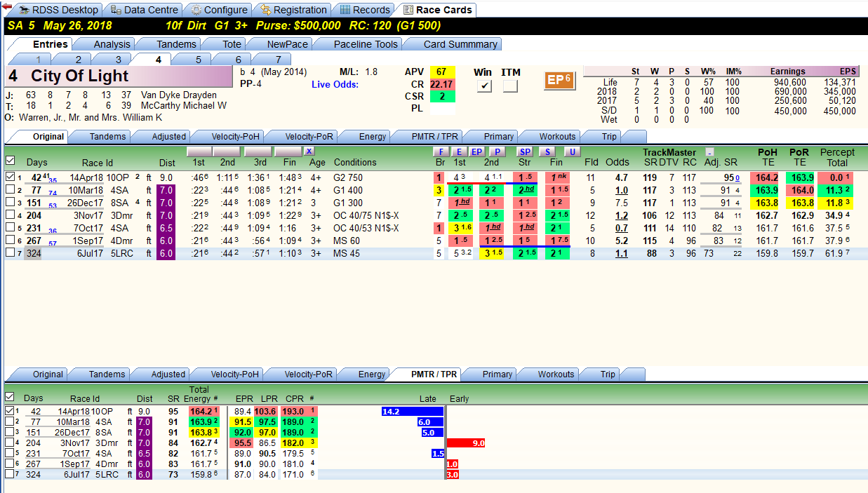The width and height of the screenshot is (868, 493).
Task: Click the yellow APV value 67
Action: (441, 72)
